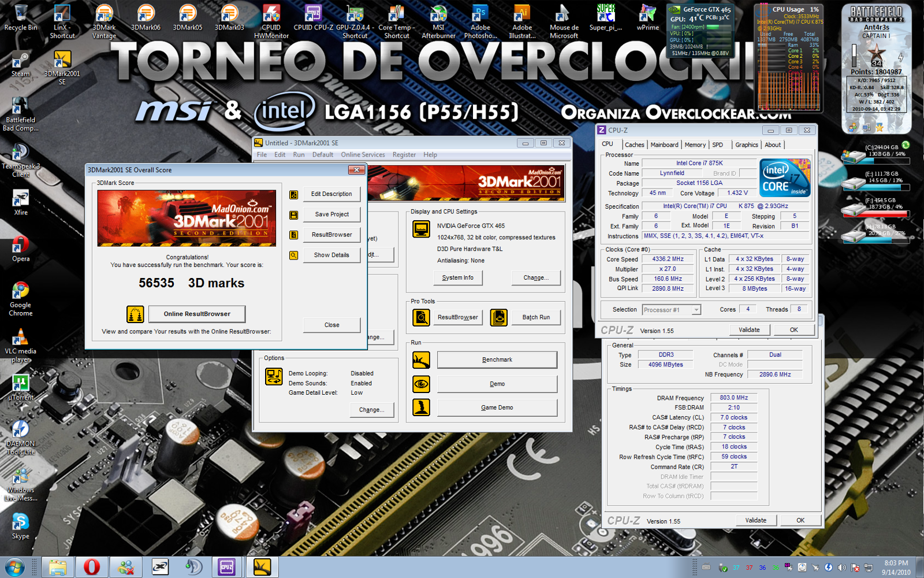Screen dimensions: 924x578
Task: Switch to the SPD tab in CPU-Z
Action: pyautogui.click(x=717, y=145)
